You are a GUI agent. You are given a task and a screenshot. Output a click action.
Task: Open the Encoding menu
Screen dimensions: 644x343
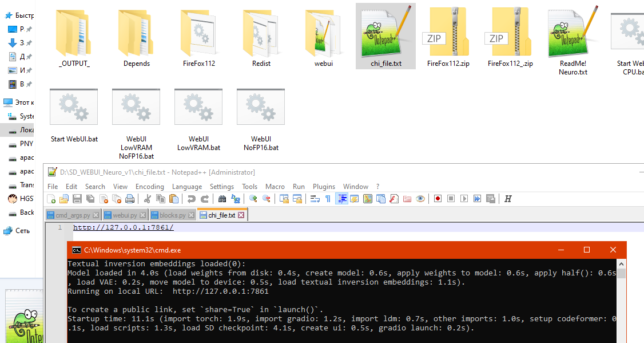point(149,187)
